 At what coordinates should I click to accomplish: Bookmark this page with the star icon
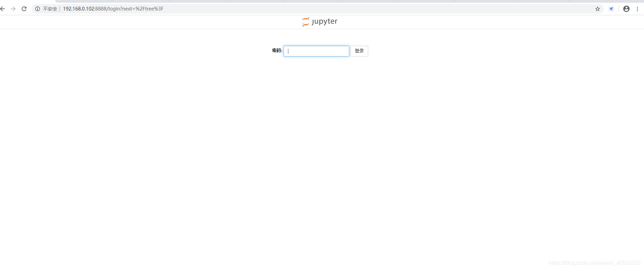click(x=598, y=9)
